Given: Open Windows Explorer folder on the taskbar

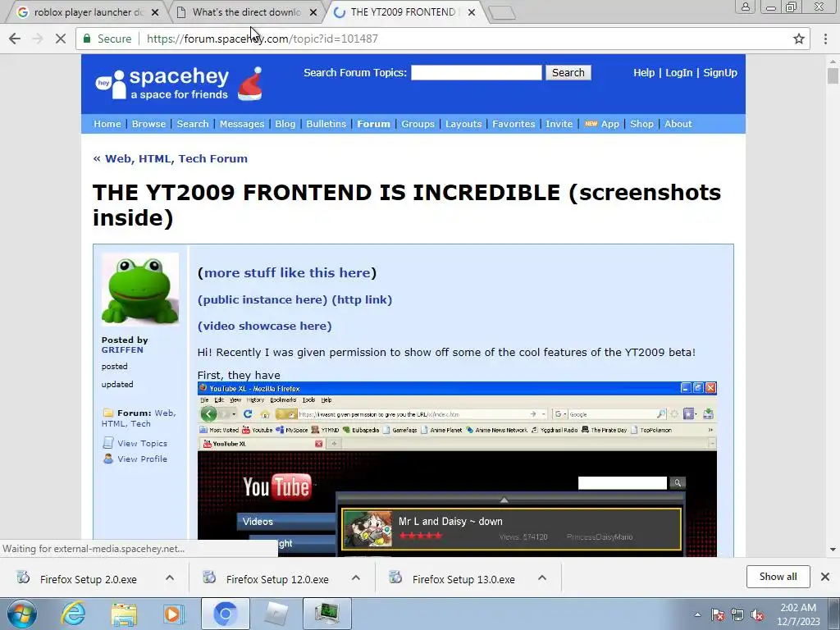Looking at the screenshot, I should coord(124,614).
